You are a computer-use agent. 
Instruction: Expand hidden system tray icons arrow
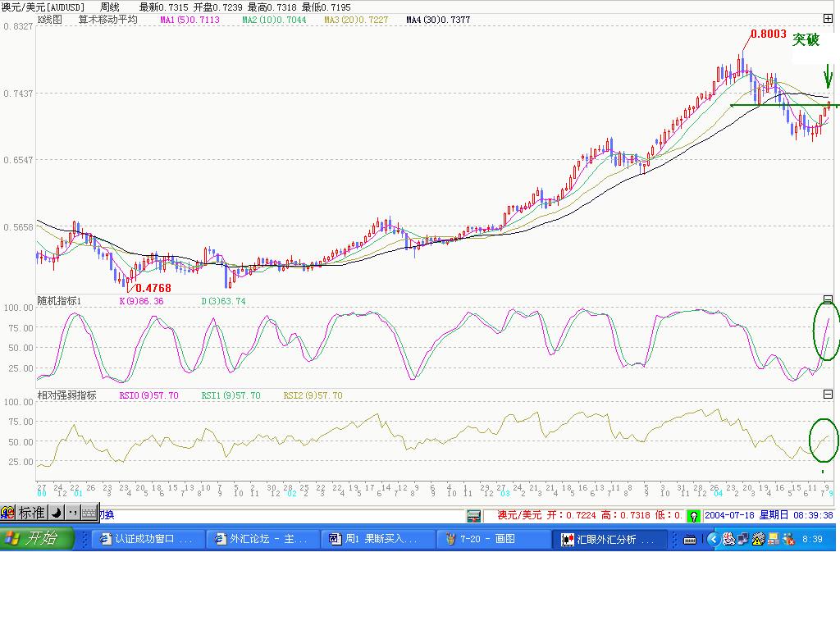tap(713, 539)
